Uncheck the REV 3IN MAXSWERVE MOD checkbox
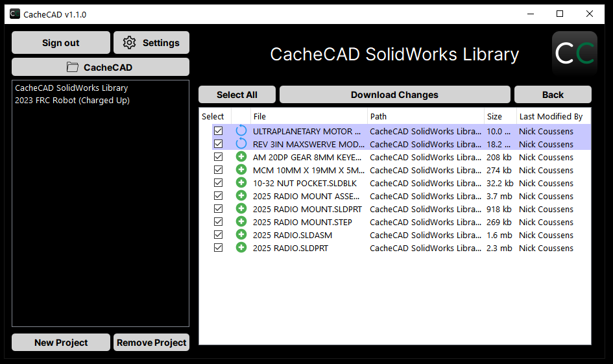 [x=218, y=144]
